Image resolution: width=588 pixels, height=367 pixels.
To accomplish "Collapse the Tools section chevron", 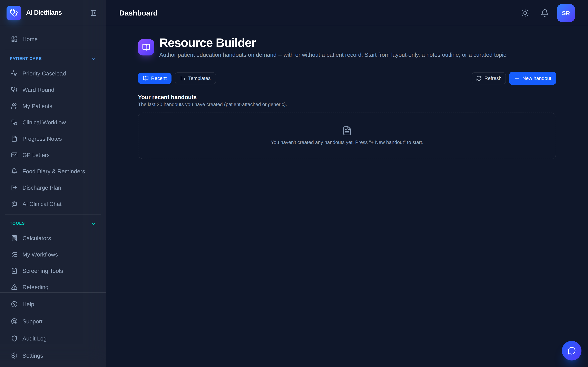I will pos(94,223).
